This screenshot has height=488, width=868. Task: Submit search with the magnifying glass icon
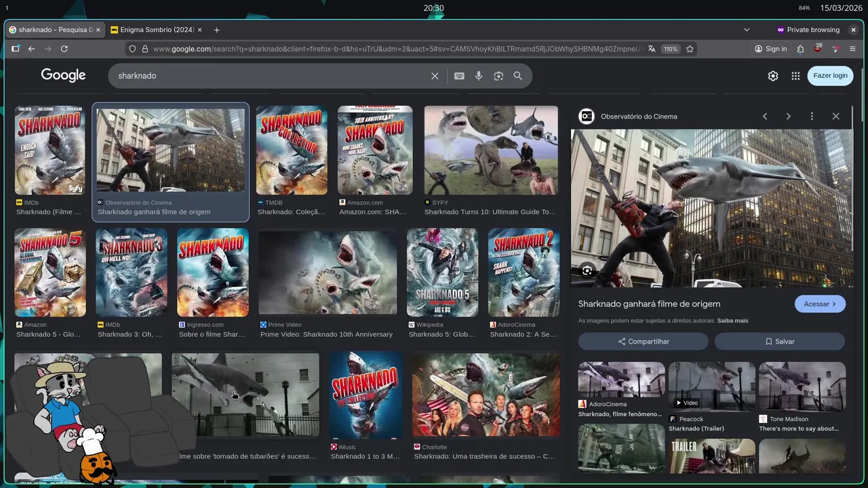(518, 76)
